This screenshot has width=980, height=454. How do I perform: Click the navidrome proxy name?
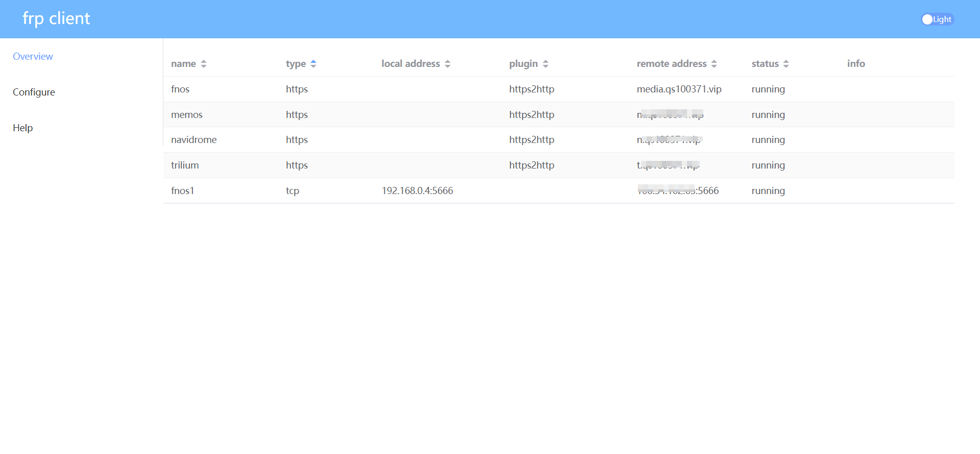coord(194,140)
